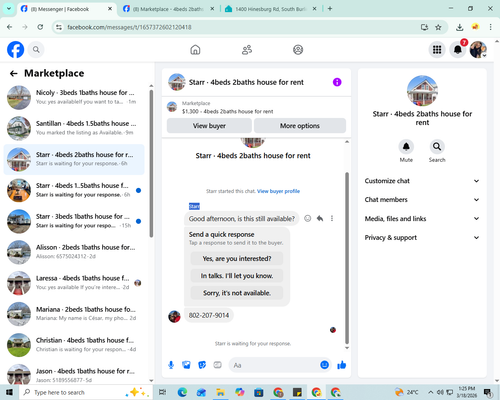Open the Facebook menu grid icon

click(x=437, y=50)
